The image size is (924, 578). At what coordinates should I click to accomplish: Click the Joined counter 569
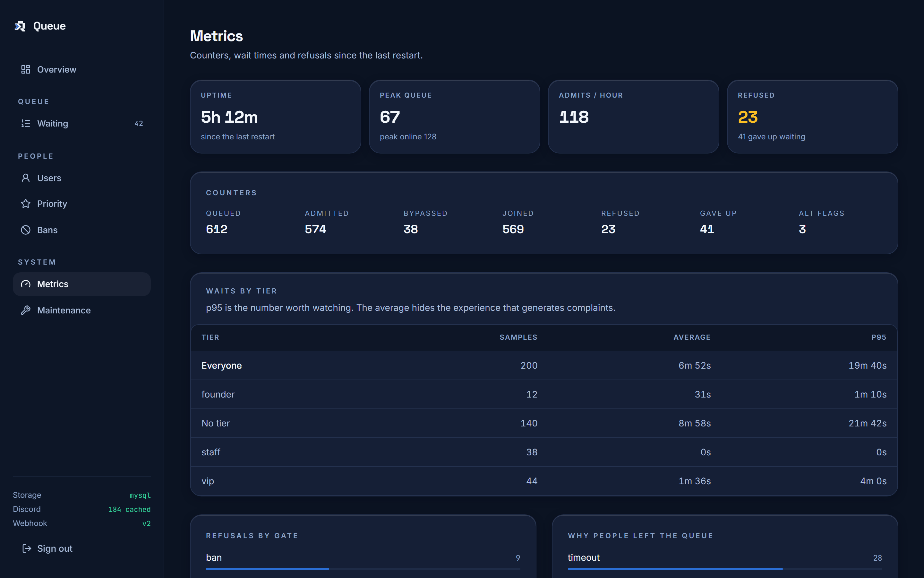[513, 229]
